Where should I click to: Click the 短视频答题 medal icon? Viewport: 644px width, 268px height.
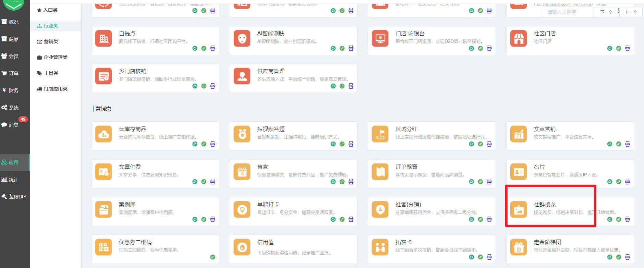click(x=242, y=134)
